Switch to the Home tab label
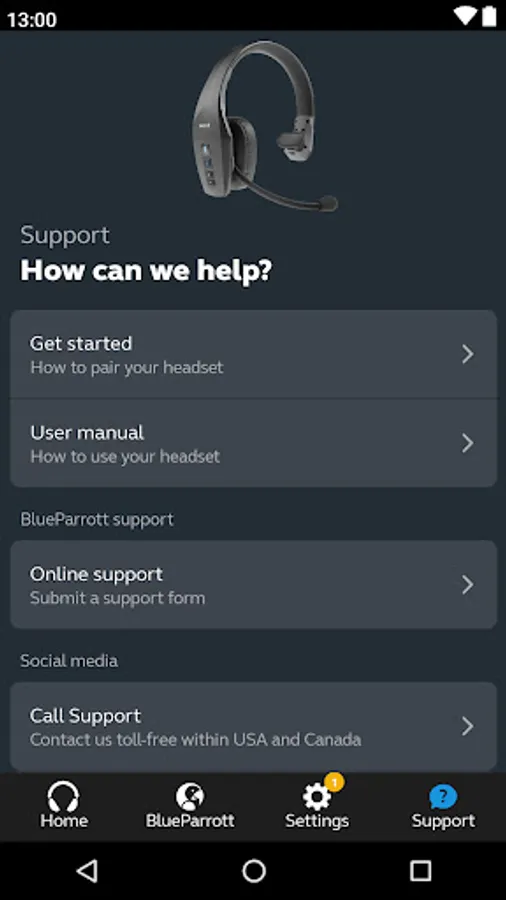This screenshot has width=506, height=900. point(64,821)
